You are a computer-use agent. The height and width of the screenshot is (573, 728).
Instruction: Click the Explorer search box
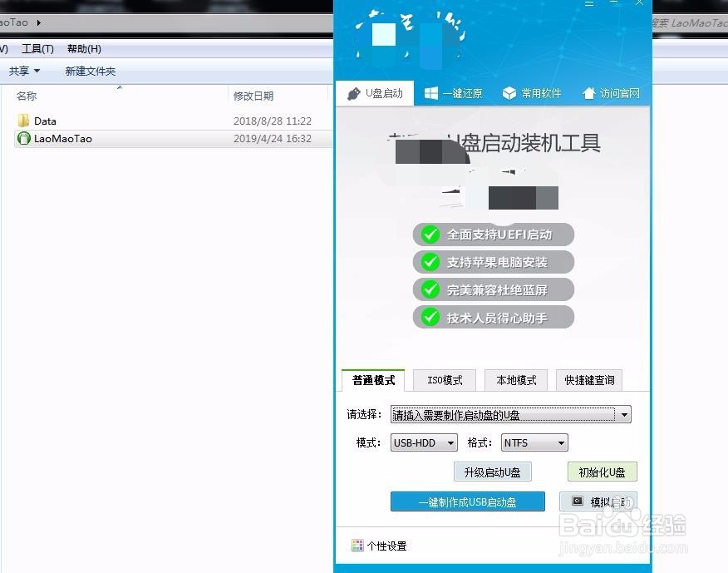690,22
